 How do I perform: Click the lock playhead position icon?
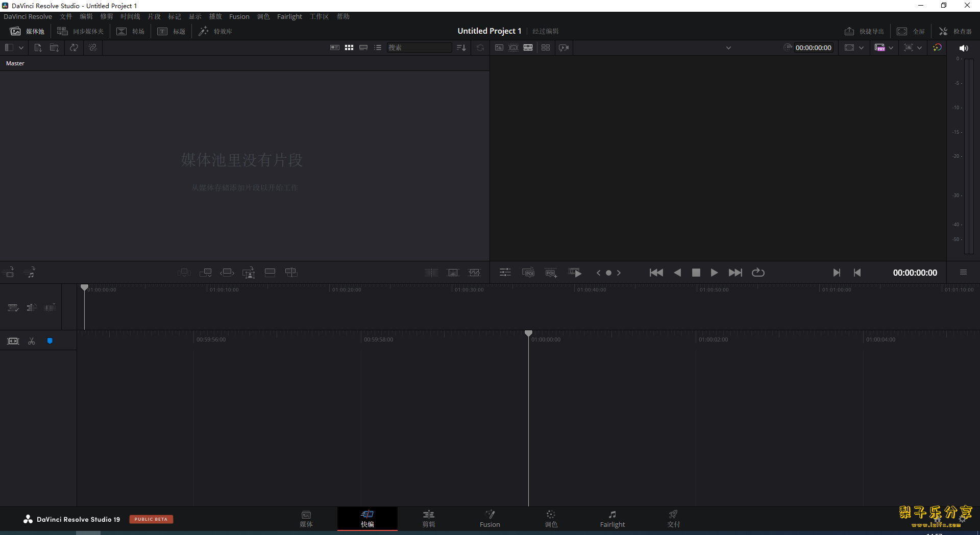[13, 341]
